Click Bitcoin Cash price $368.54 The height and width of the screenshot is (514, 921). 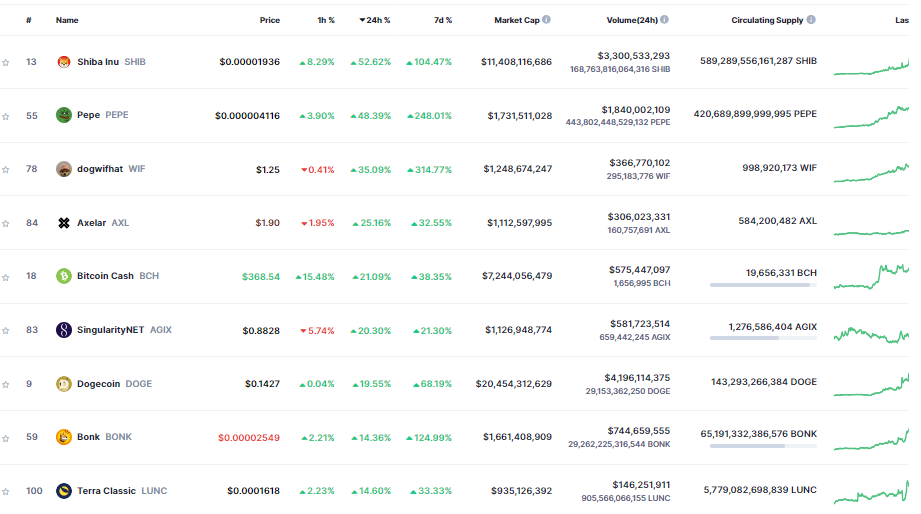[x=261, y=277]
